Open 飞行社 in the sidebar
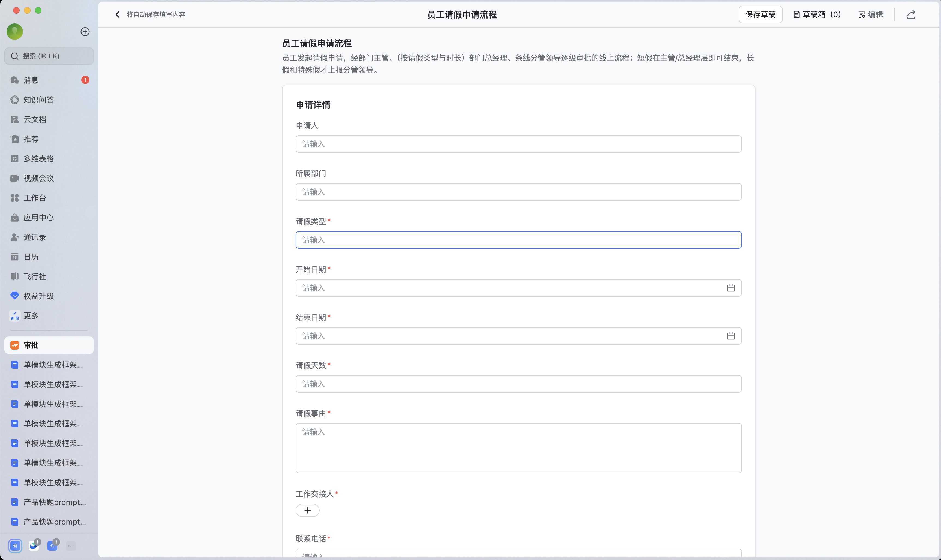This screenshot has height=560, width=941. tap(49, 276)
